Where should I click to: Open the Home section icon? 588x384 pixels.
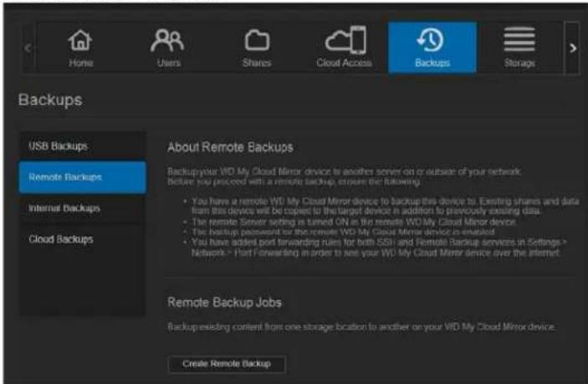[x=80, y=40]
